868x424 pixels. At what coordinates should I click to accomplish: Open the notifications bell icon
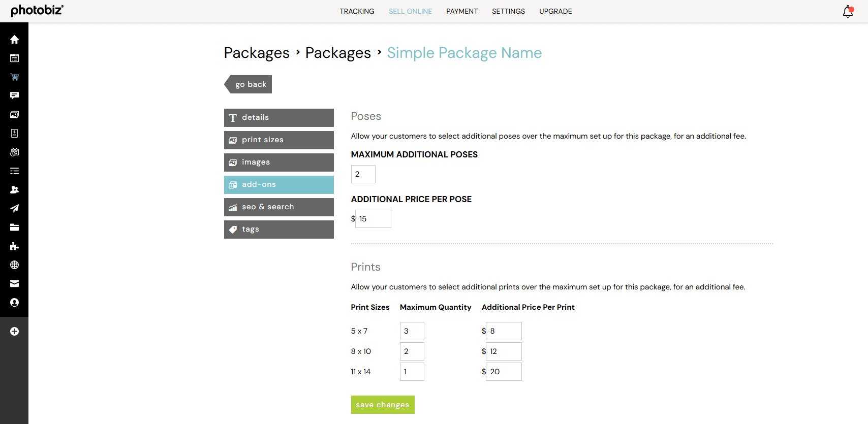tap(848, 11)
